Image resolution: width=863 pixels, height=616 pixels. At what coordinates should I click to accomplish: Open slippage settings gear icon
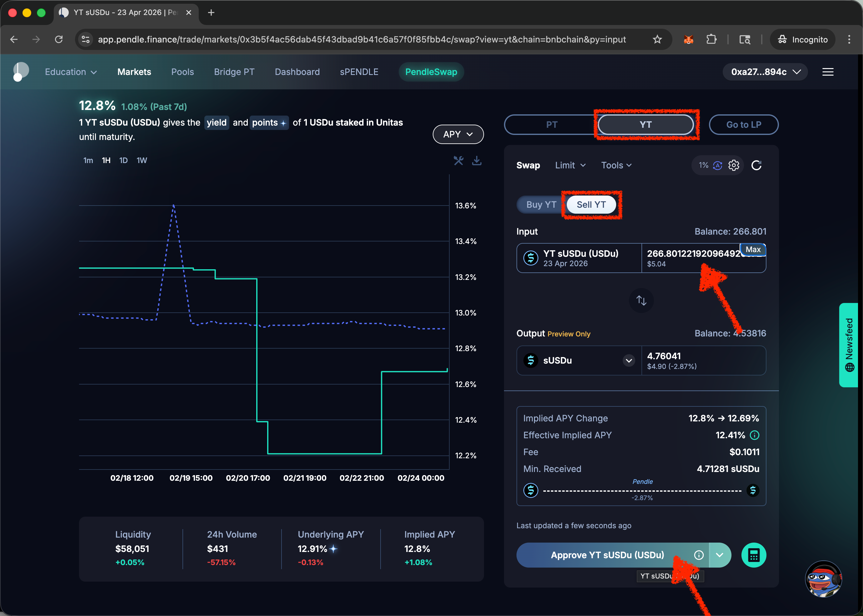[733, 165]
